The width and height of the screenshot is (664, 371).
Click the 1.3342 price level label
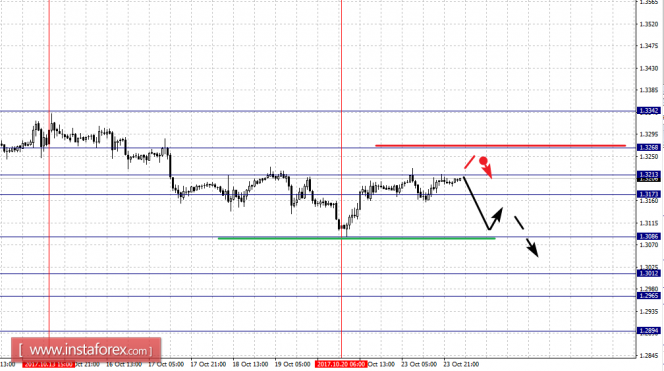[x=648, y=111]
